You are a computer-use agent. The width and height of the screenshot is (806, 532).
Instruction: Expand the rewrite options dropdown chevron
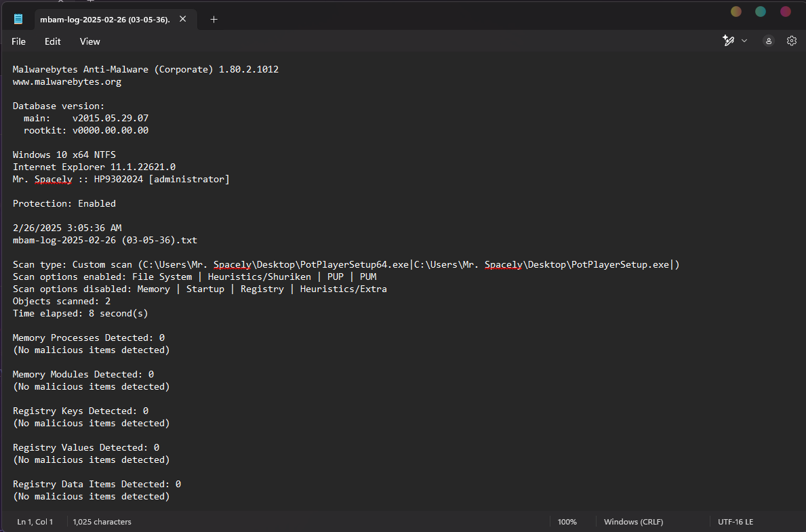click(744, 41)
